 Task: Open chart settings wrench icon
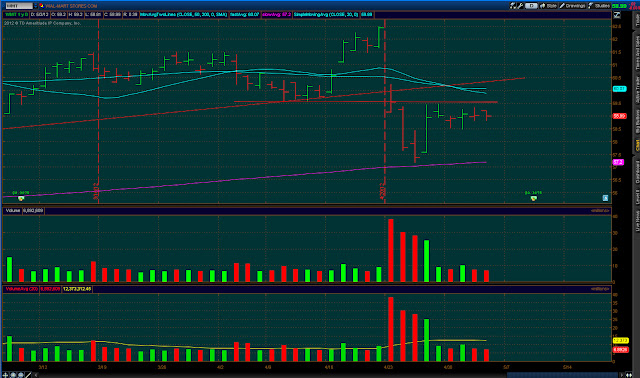click(520, 6)
